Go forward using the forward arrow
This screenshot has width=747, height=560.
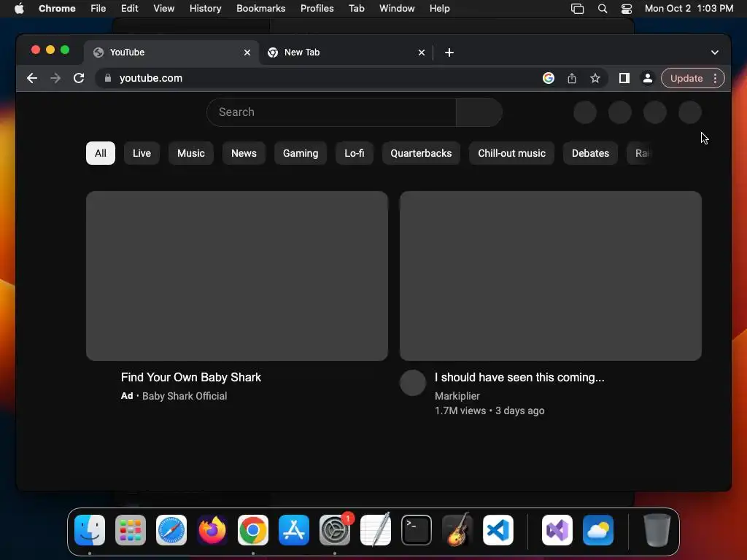(55, 78)
